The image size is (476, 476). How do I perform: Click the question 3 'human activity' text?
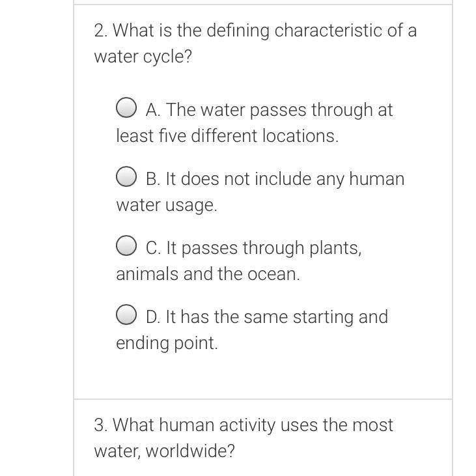(207, 425)
